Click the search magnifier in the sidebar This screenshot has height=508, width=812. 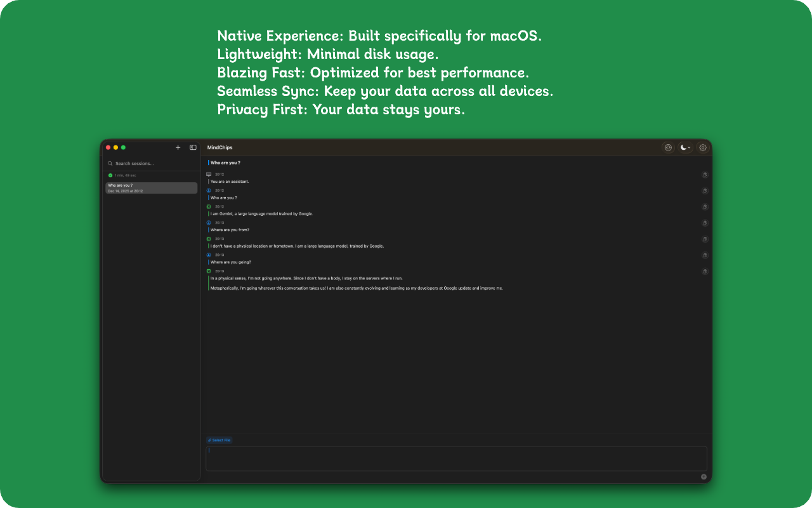(x=110, y=163)
